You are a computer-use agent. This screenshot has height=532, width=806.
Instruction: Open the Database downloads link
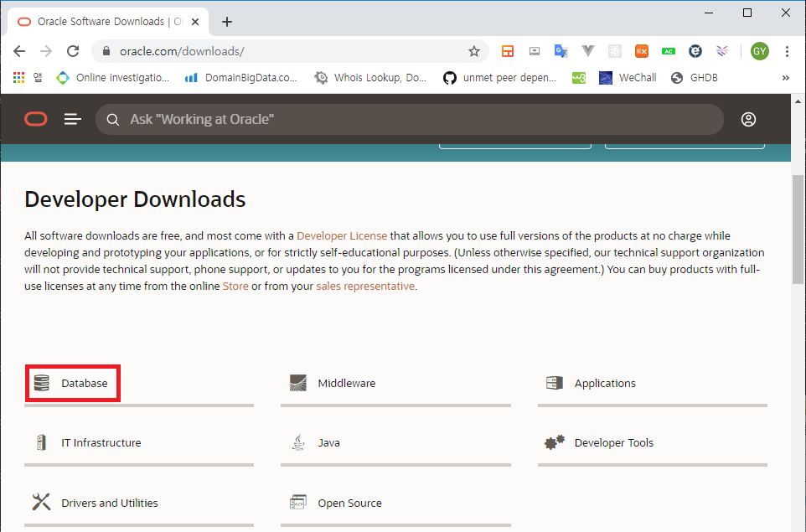coord(85,383)
